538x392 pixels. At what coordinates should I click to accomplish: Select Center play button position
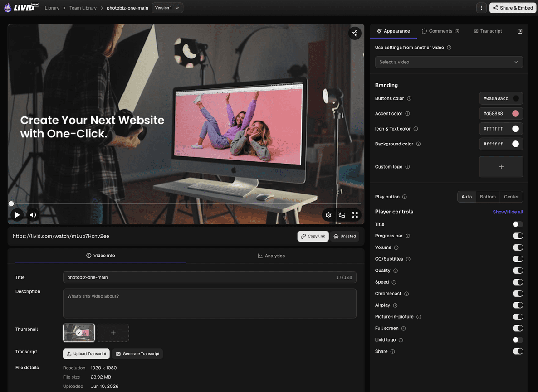[511, 197]
